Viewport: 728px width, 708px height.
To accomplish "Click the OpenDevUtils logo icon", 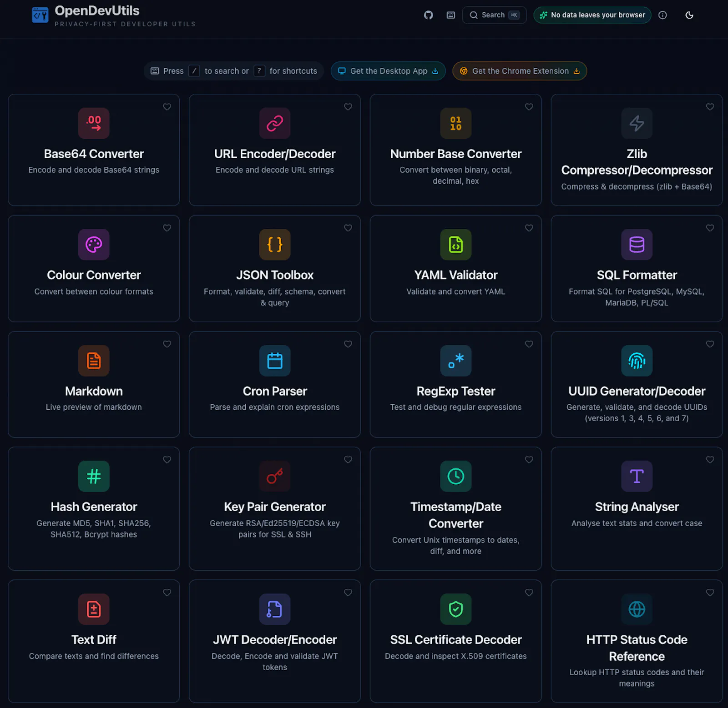I will 40,15.
